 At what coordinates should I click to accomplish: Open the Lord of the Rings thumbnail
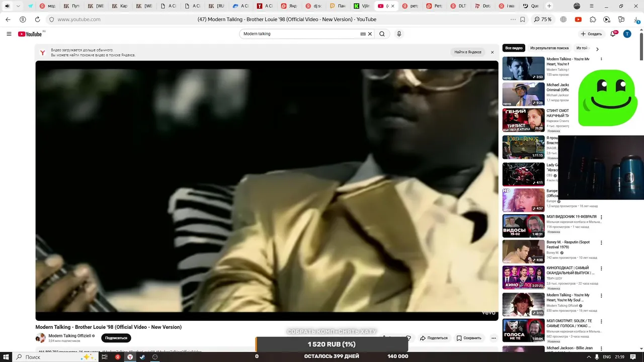[x=523, y=147]
